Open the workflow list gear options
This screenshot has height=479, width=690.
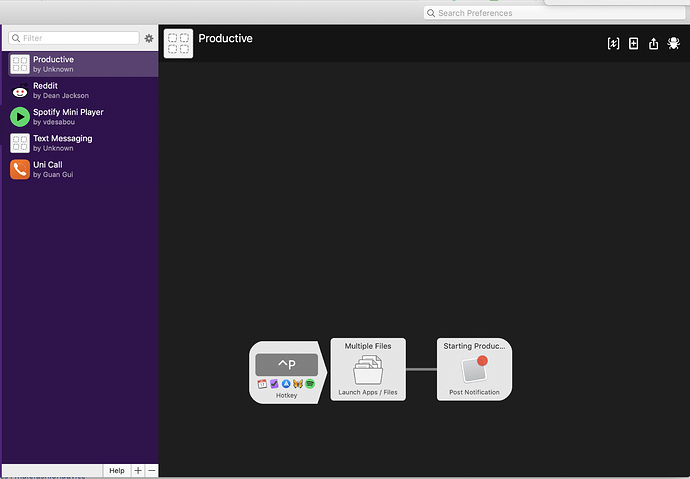149,38
